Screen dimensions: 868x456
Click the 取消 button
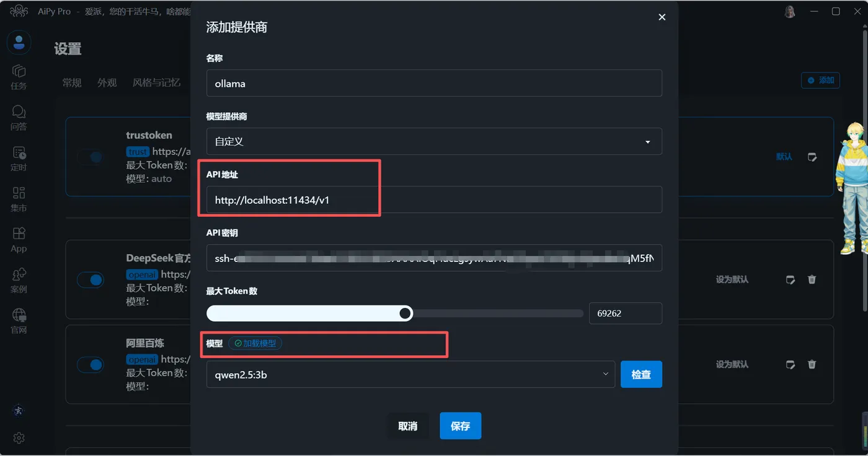(x=408, y=426)
